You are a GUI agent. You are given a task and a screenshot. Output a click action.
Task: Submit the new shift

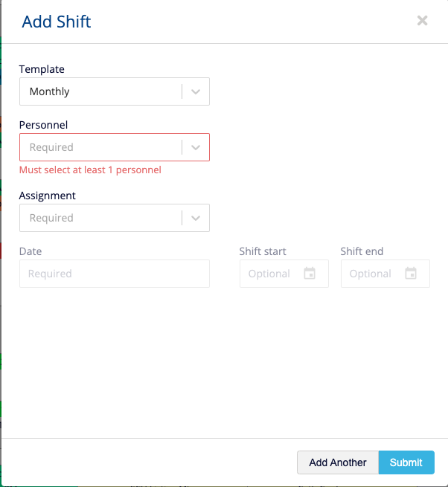click(406, 462)
